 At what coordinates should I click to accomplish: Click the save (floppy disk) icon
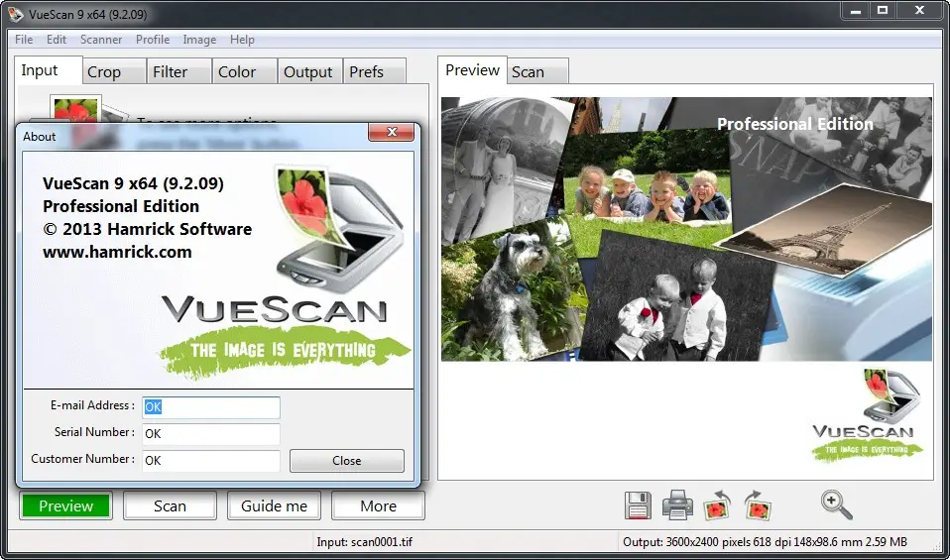638,505
